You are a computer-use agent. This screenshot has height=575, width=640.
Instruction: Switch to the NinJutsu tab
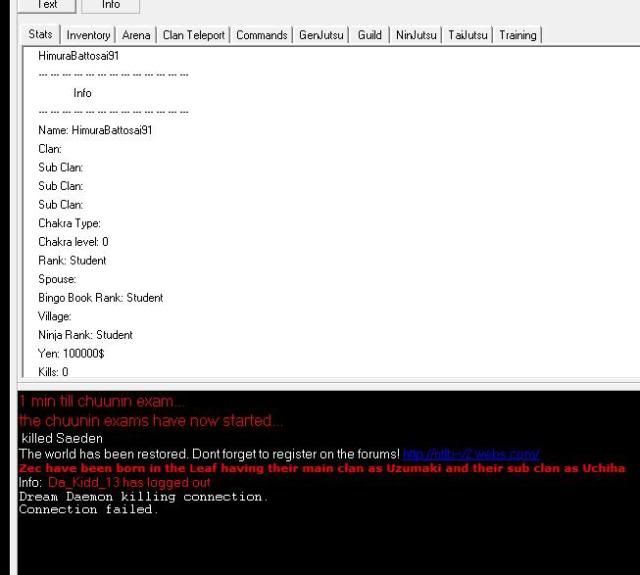click(x=416, y=35)
